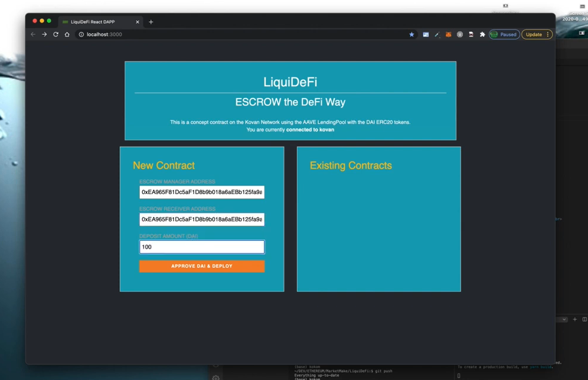Image resolution: width=588 pixels, height=380 pixels.
Task: Click the browser forward arrow
Action: pos(44,34)
